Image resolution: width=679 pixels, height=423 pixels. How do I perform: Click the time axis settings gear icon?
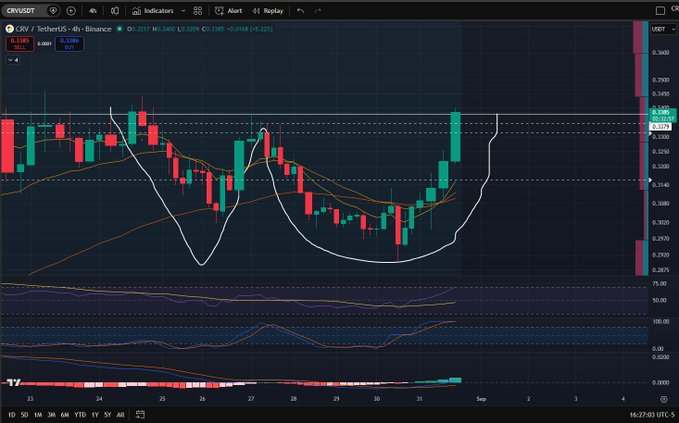[663, 399]
